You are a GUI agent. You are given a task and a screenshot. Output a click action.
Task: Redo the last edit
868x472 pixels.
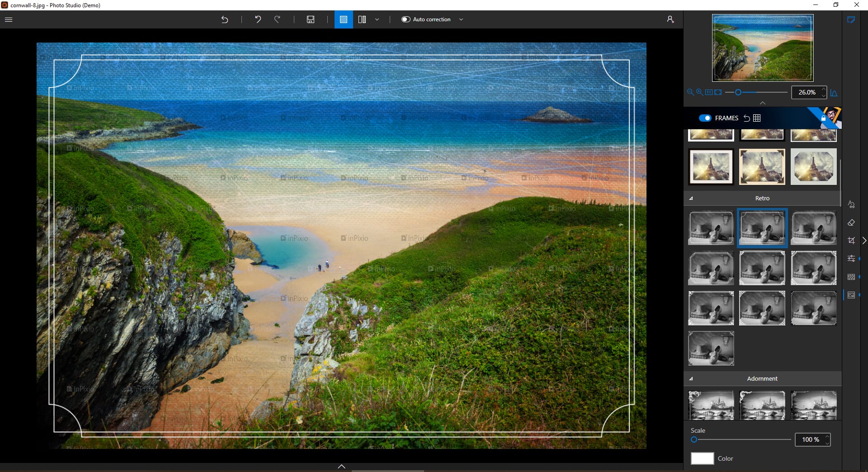tap(277, 19)
